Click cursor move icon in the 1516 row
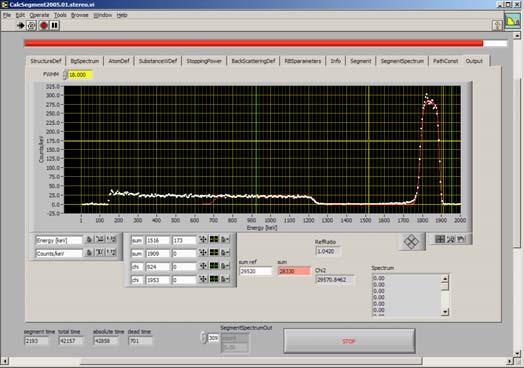Screen dimensions: 524x368 [203, 239]
